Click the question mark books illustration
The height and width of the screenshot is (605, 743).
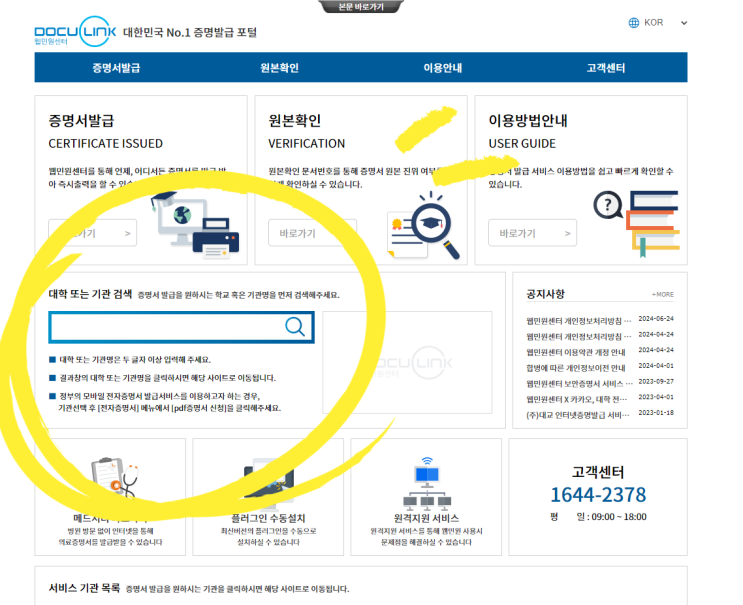click(636, 224)
